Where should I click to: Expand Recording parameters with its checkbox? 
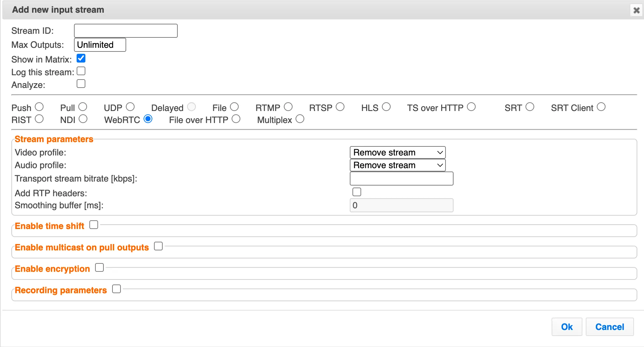(x=116, y=289)
